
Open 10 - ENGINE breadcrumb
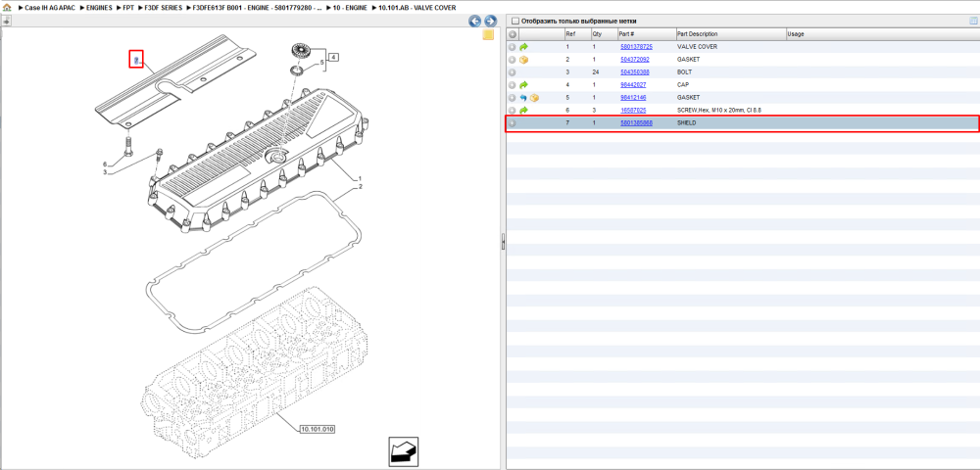click(350, 8)
